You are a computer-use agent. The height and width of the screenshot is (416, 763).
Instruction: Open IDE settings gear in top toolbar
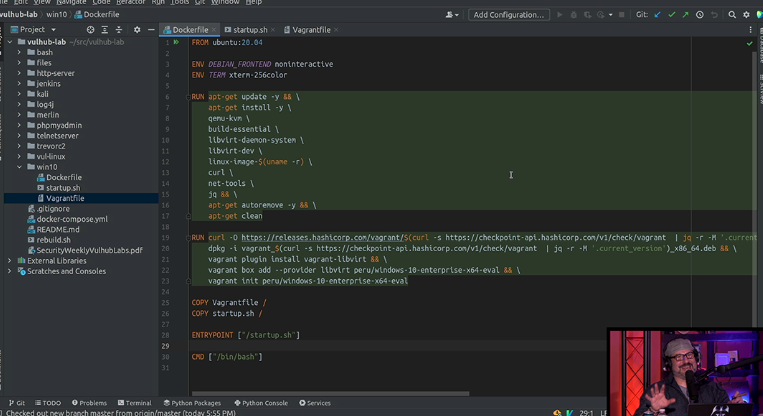point(746,15)
